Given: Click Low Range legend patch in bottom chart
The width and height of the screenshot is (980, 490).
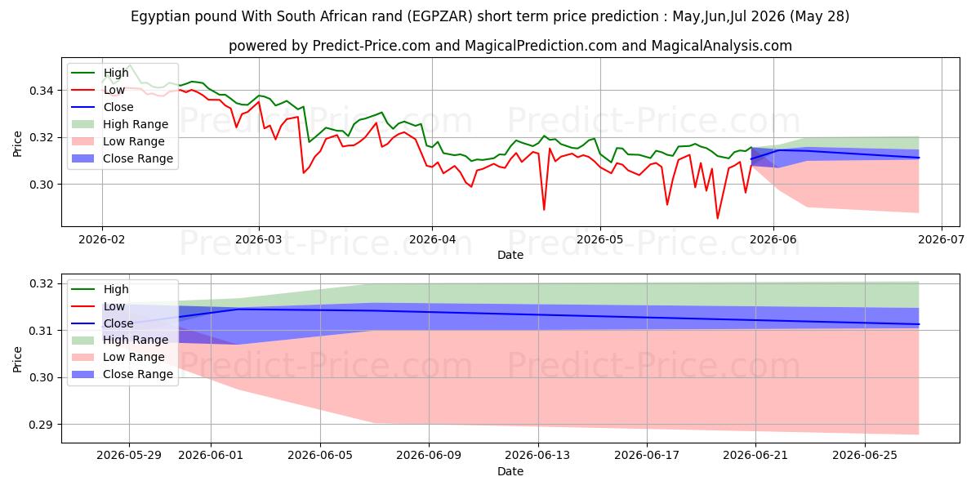Looking at the screenshot, I should (84, 357).
